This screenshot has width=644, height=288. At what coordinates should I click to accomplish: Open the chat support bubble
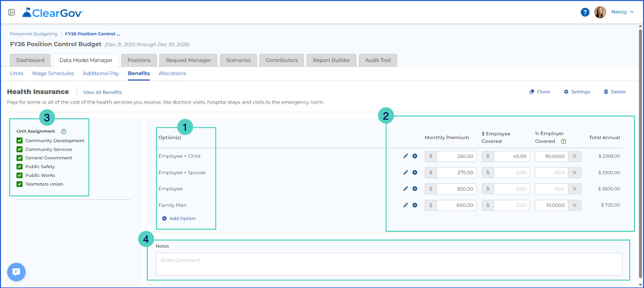pos(16,272)
